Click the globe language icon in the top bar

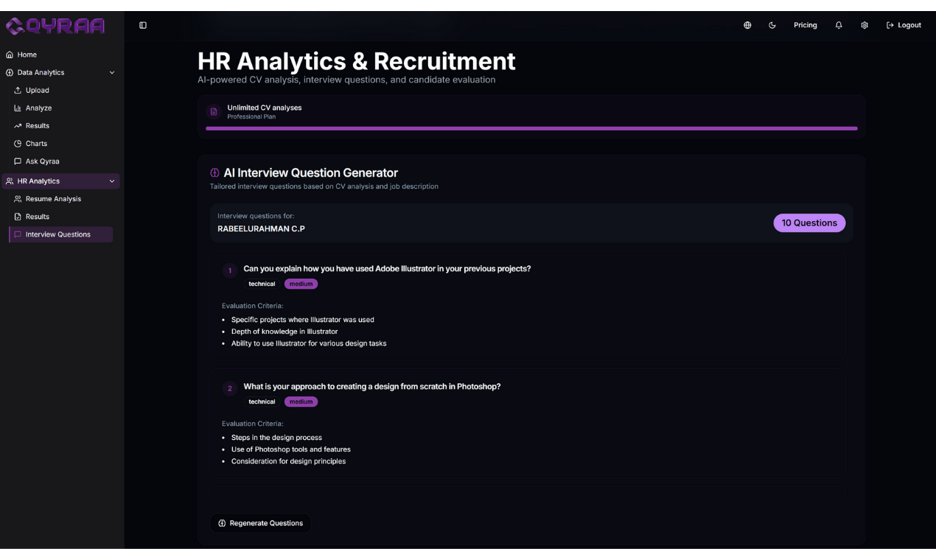click(x=747, y=24)
